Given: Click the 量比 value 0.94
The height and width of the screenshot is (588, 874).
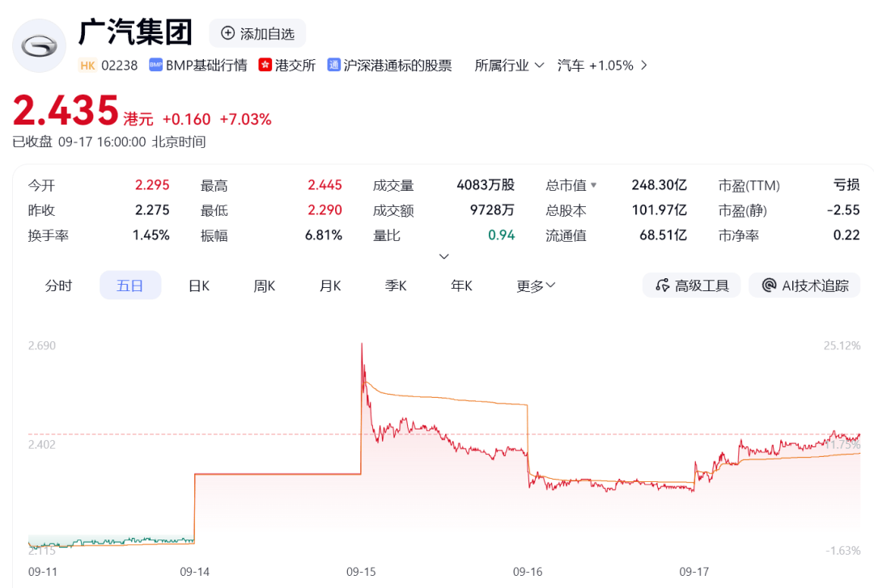Looking at the screenshot, I should click(501, 235).
